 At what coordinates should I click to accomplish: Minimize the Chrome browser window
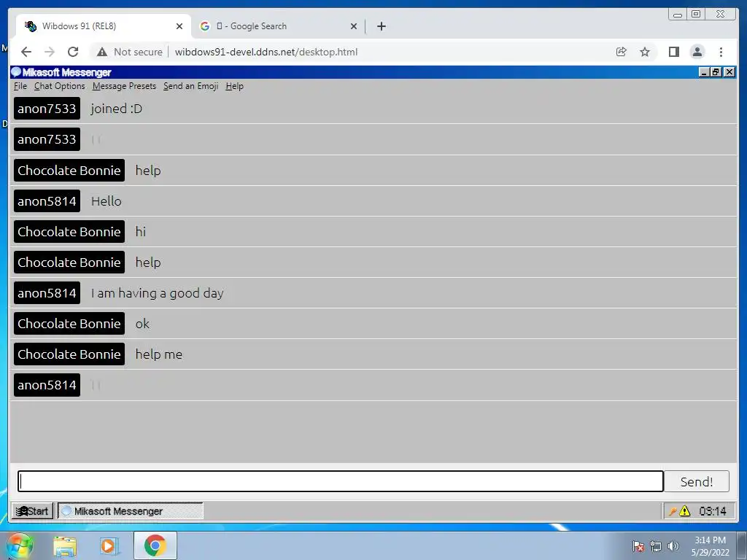pyautogui.click(x=678, y=15)
